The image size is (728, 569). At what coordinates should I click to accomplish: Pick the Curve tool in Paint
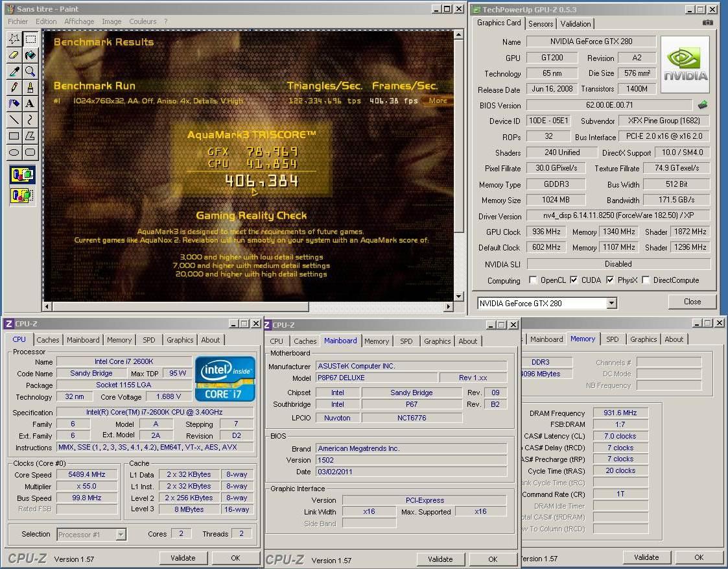[x=30, y=119]
